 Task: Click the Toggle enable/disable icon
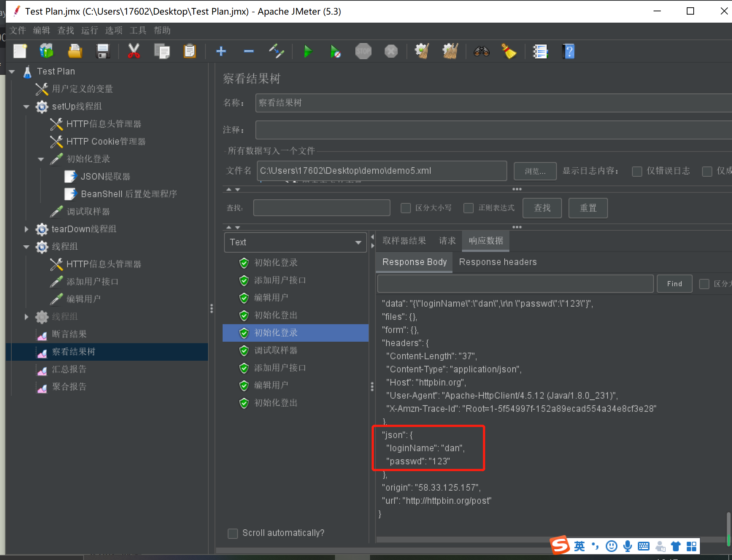point(277,51)
